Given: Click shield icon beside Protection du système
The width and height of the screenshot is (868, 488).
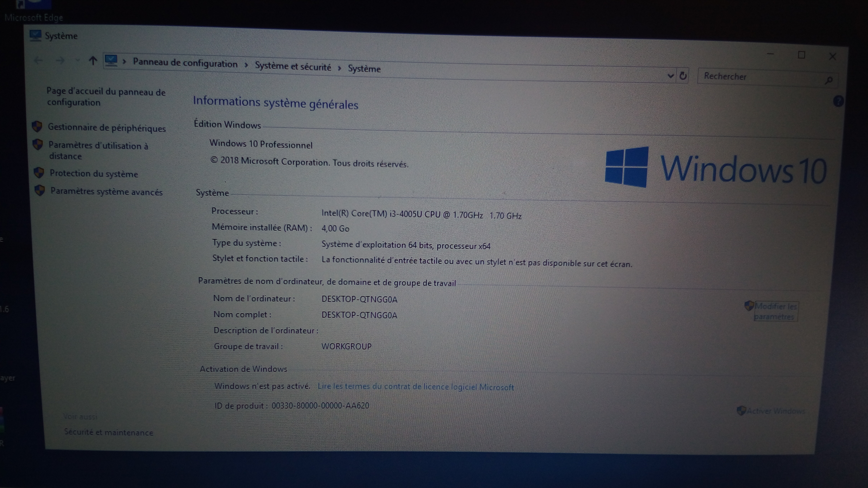Looking at the screenshot, I should [x=39, y=172].
